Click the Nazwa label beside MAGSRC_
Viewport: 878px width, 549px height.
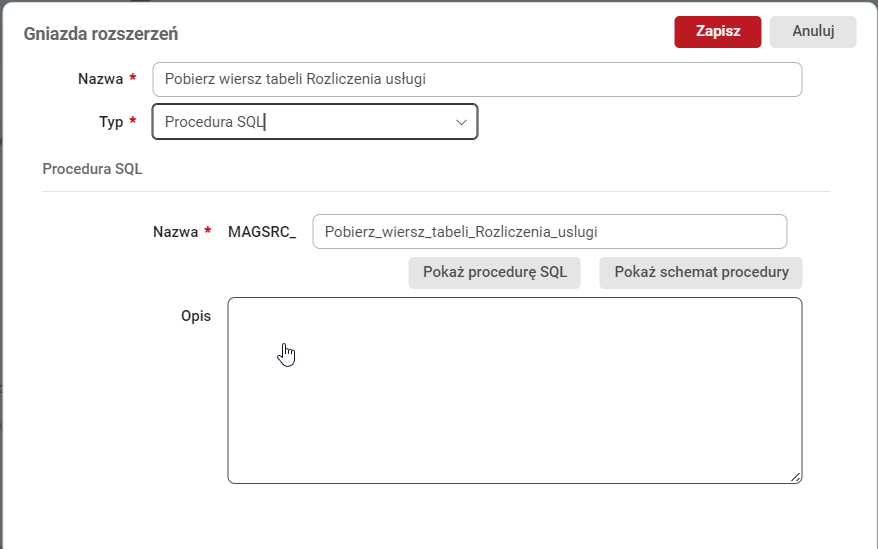coord(175,231)
